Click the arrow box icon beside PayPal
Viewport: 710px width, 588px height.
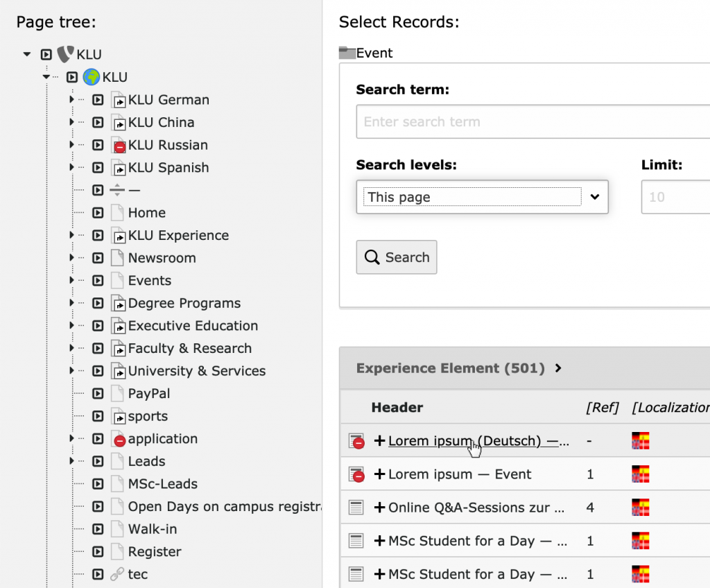coord(98,394)
